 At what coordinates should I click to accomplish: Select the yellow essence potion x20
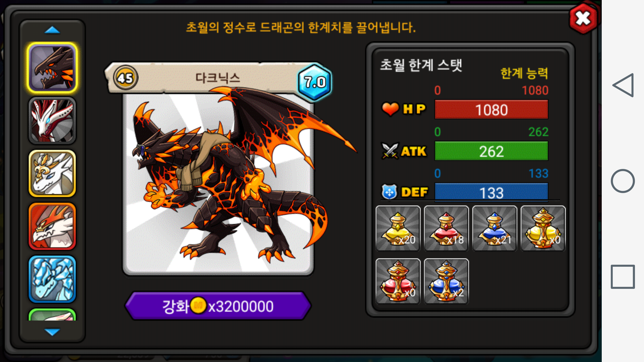click(x=398, y=228)
